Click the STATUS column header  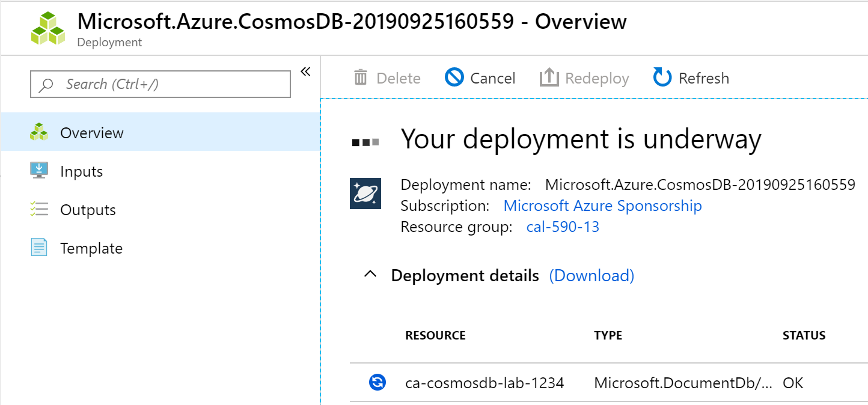(x=804, y=335)
